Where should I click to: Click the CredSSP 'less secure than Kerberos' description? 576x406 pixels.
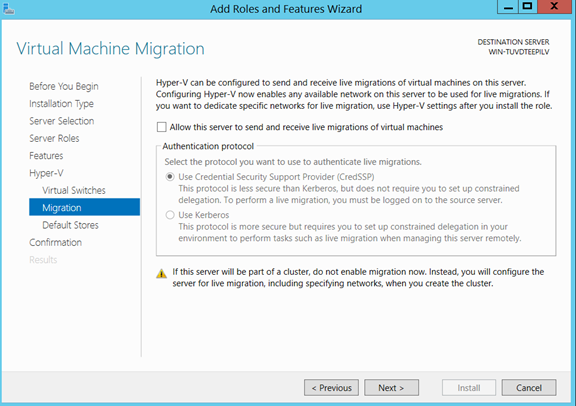349,194
